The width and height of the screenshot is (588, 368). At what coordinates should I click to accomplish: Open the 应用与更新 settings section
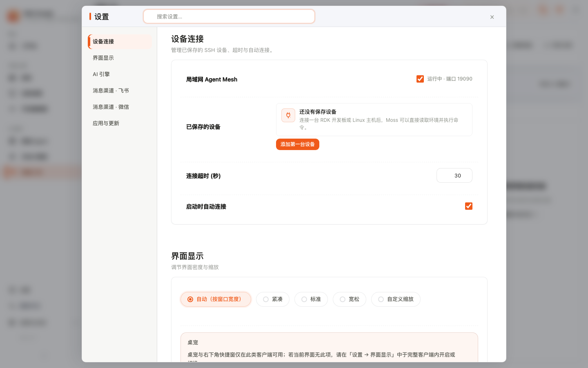(120, 123)
